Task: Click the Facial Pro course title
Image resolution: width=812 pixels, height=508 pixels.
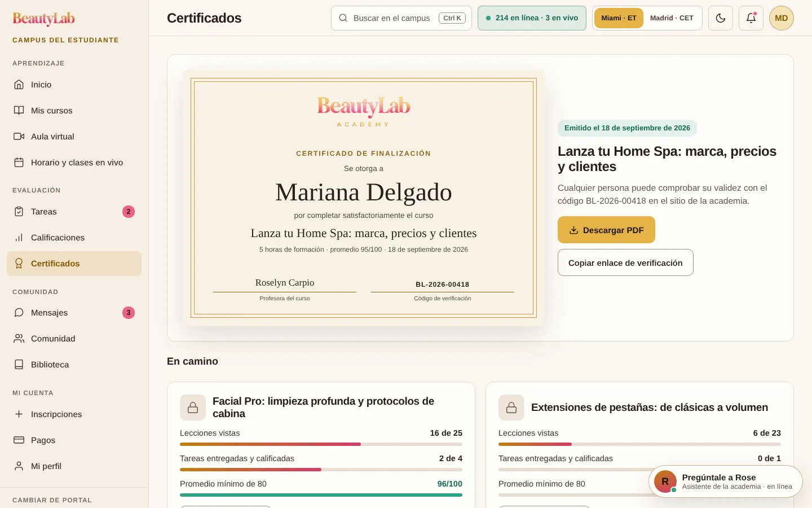Action: click(323, 408)
